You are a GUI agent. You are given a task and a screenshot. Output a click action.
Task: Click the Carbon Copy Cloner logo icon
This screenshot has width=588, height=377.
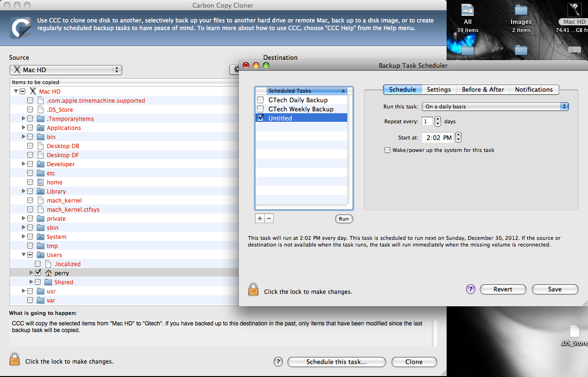click(x=21, y=28)
